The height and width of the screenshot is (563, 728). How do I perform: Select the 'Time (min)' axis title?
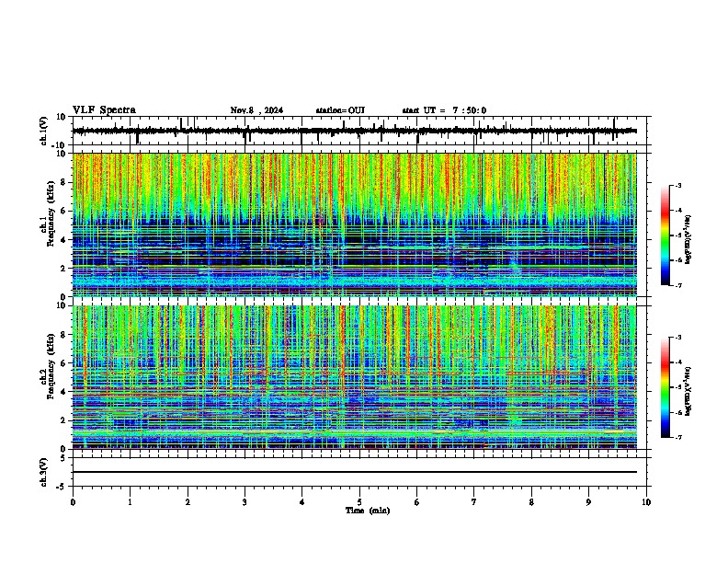[368, 511]
